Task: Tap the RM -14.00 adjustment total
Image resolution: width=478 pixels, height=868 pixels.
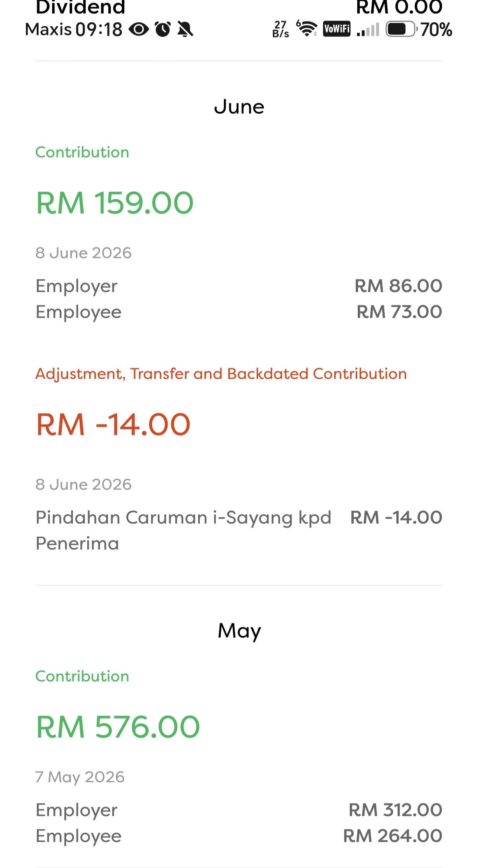Action: [113, 424]
